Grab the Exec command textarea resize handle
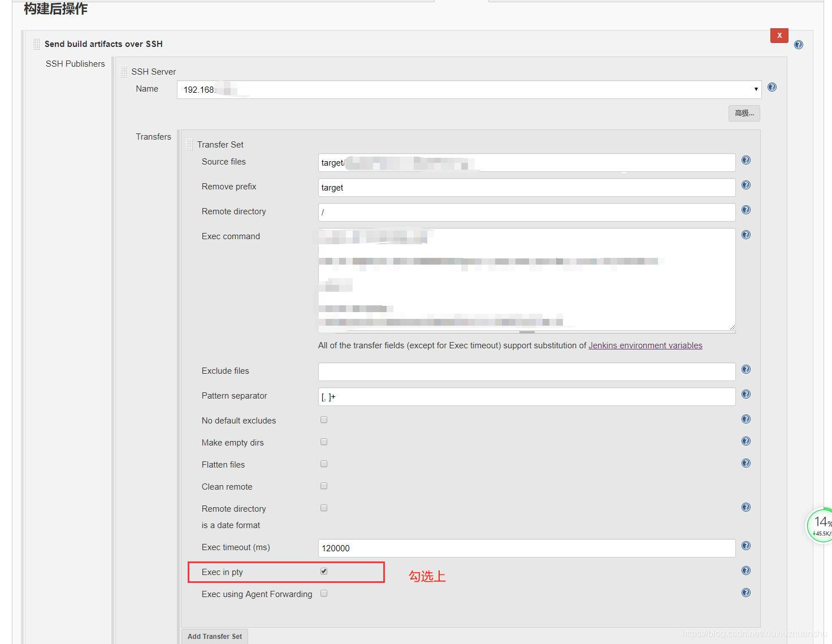Image resolution: width=832 pixels, height=644 pixels. coord(527,332)
